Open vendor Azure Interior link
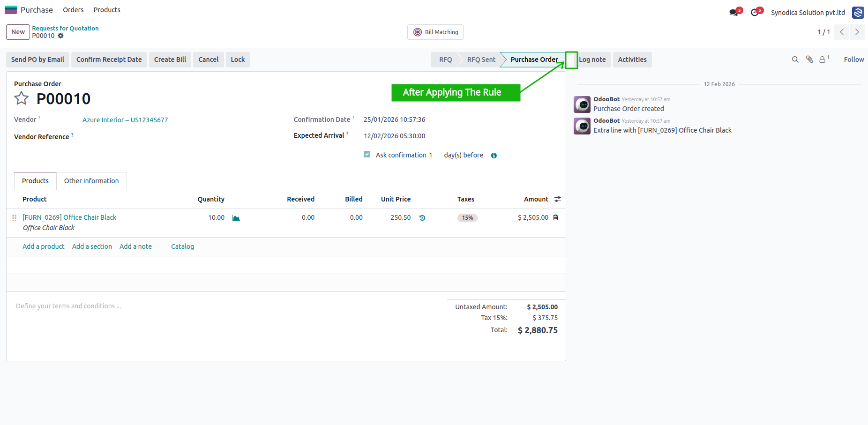 click(125, 120)
